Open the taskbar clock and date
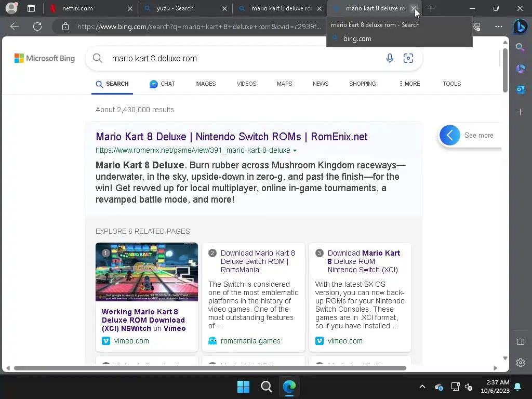This screenshot has height=399, width=532. (495, 387)
